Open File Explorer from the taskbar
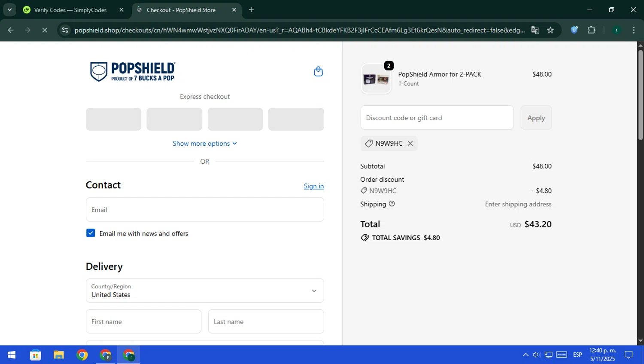 click(x=59, y=355)
